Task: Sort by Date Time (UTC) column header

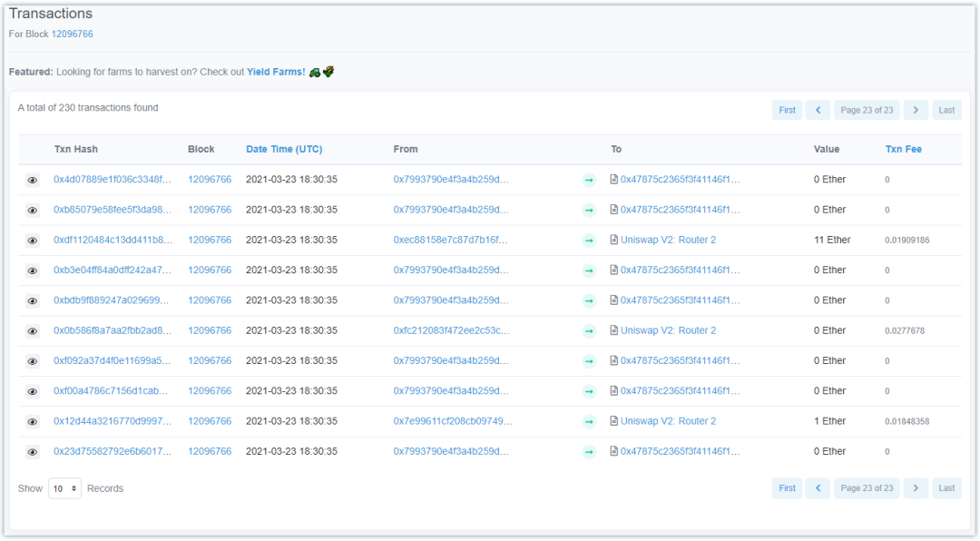Action: (x=284, y=149)
